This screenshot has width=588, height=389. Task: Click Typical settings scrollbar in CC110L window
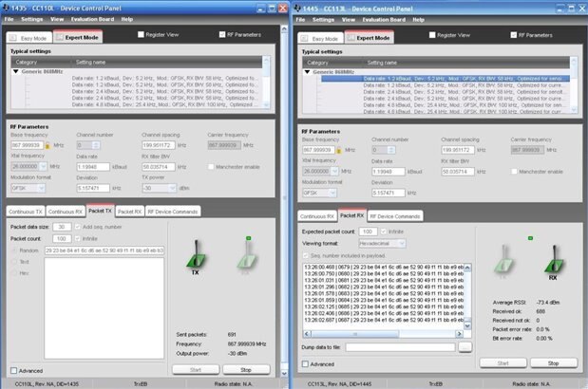[266, 83]
